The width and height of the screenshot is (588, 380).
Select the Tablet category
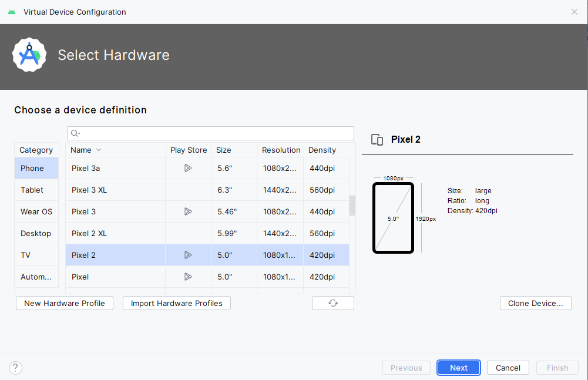36,190
